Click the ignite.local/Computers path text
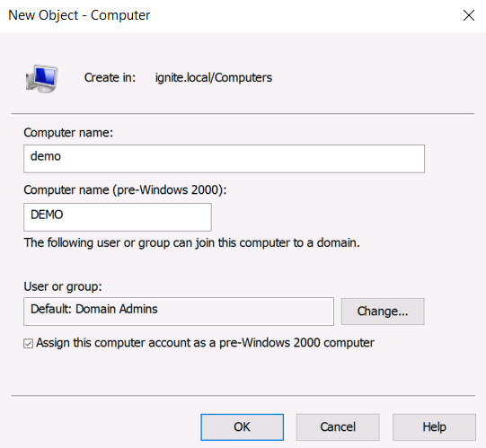Screen dimensions: 486x448 click(x=214, y=77)
